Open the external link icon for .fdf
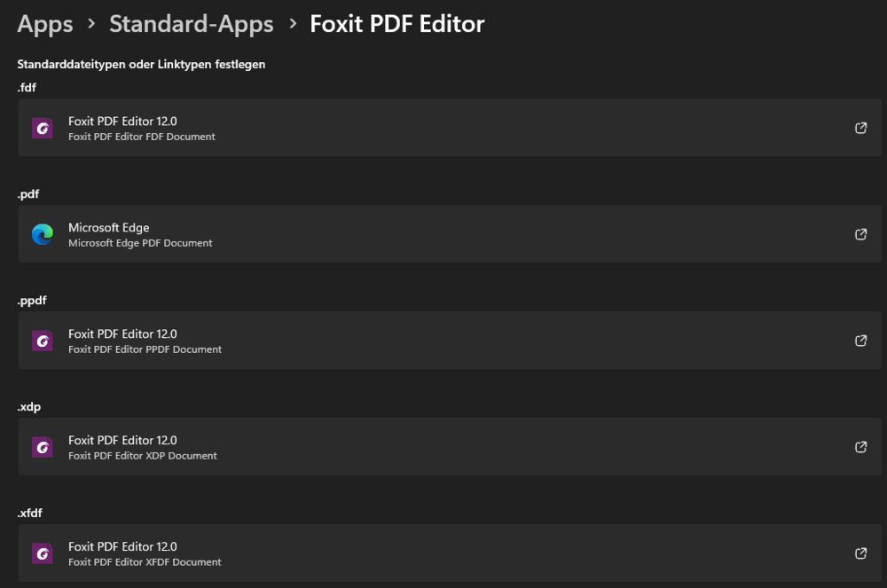 click(860, 128)
